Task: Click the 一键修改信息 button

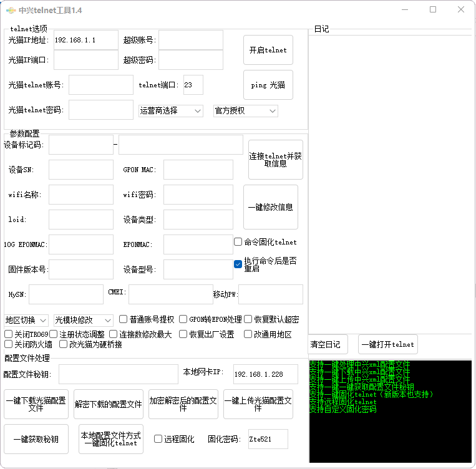Action: coord(271,207)
